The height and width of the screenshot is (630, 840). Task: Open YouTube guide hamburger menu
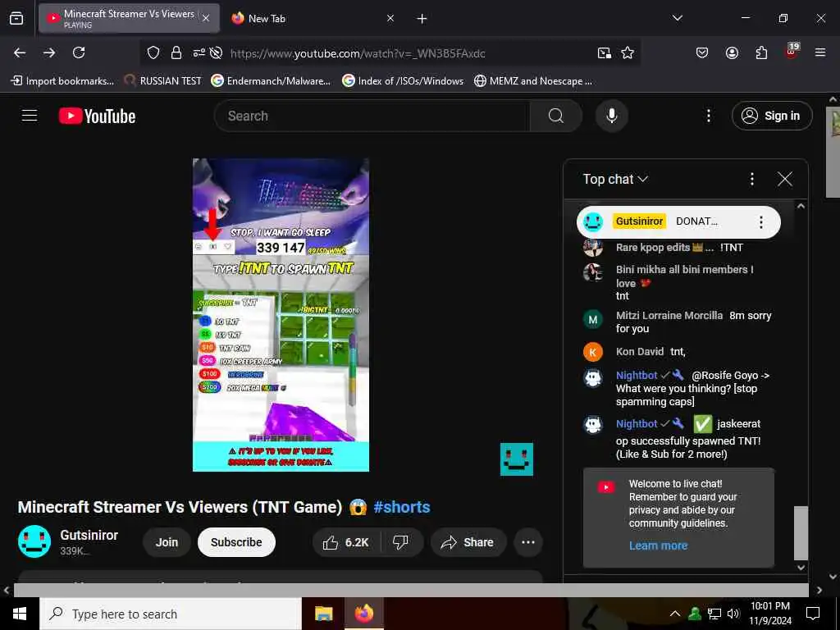[x=30, y=115]
